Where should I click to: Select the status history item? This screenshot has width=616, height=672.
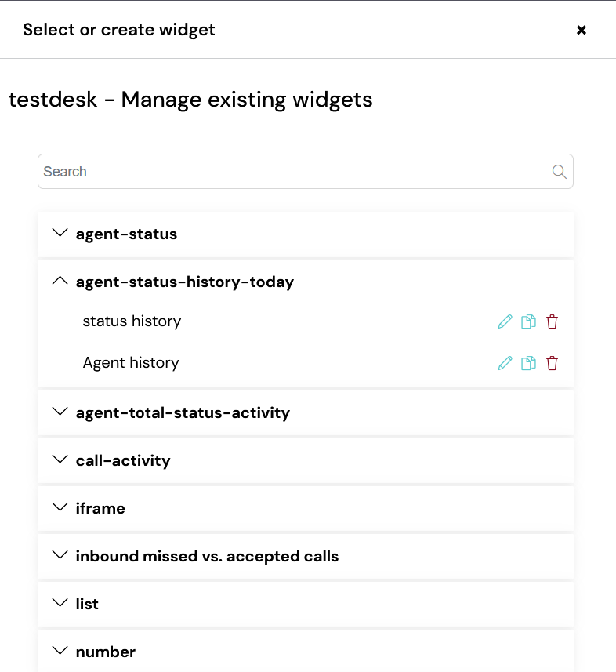(132, 321)
